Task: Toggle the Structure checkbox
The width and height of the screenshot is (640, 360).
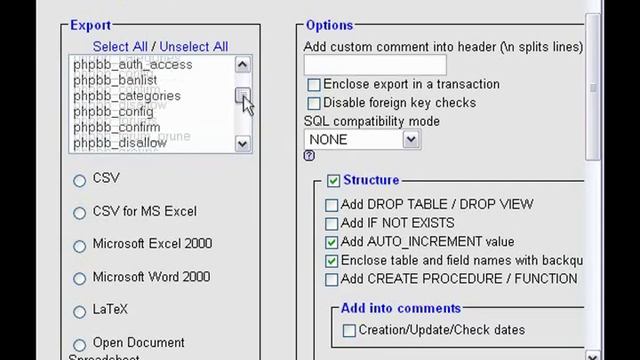Action: [333, 180]
